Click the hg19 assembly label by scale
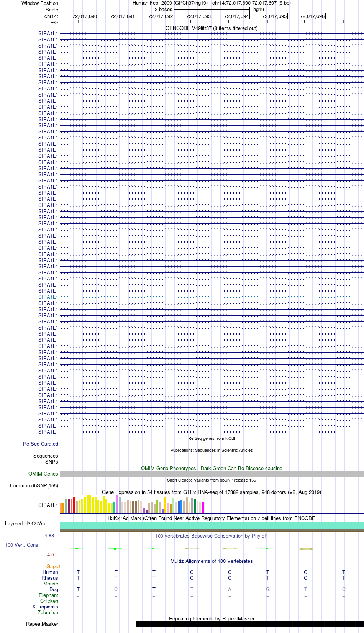 pyautogui.click(x=259, y=10)
